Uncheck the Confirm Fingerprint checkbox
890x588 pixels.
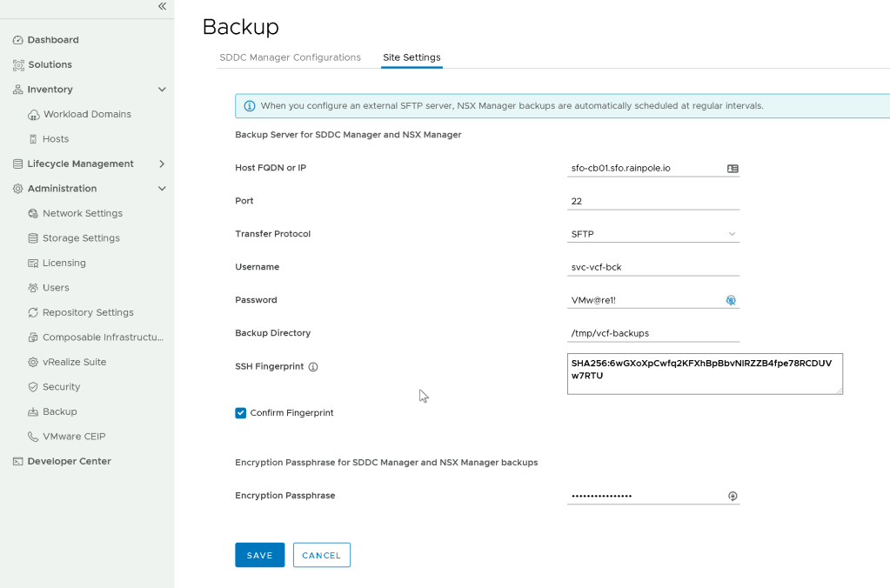point(241,413)
